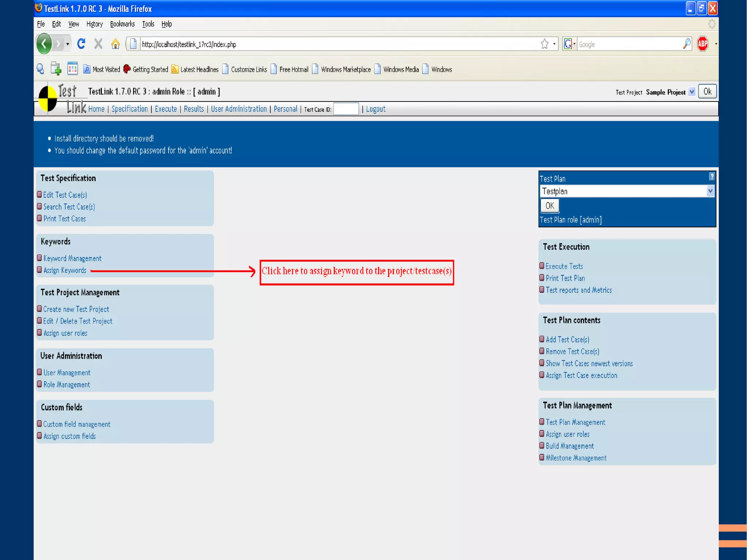
Task: Open Create new Test Project link
Action: 76,309
